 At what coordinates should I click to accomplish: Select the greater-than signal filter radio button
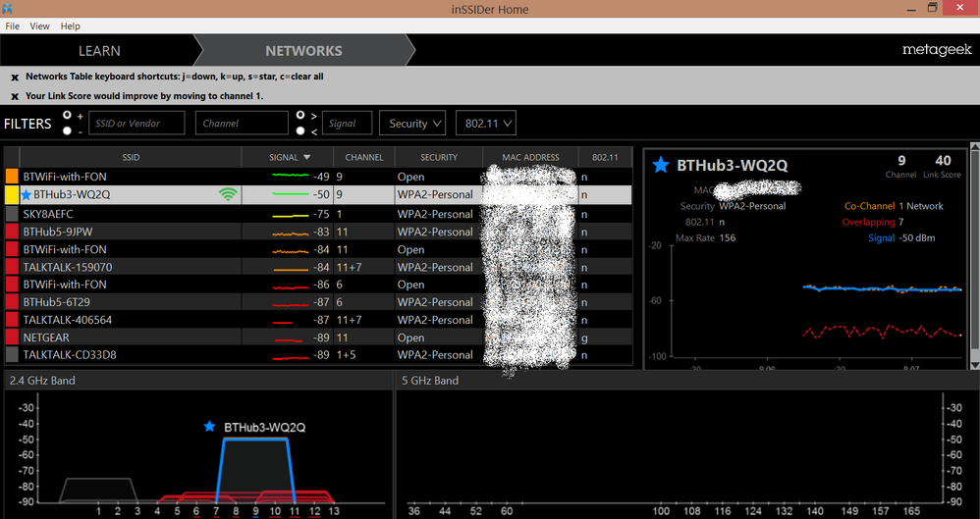[x=300, y=116]
